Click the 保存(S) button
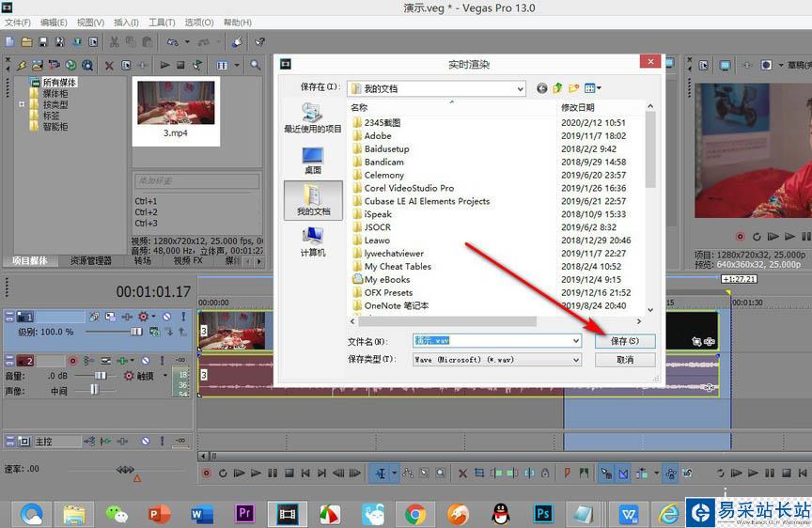812x528 pixels. [x=625, y=341]
